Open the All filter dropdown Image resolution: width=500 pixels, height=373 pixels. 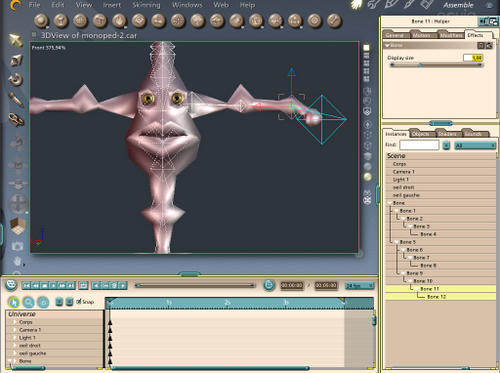point(475,145)
